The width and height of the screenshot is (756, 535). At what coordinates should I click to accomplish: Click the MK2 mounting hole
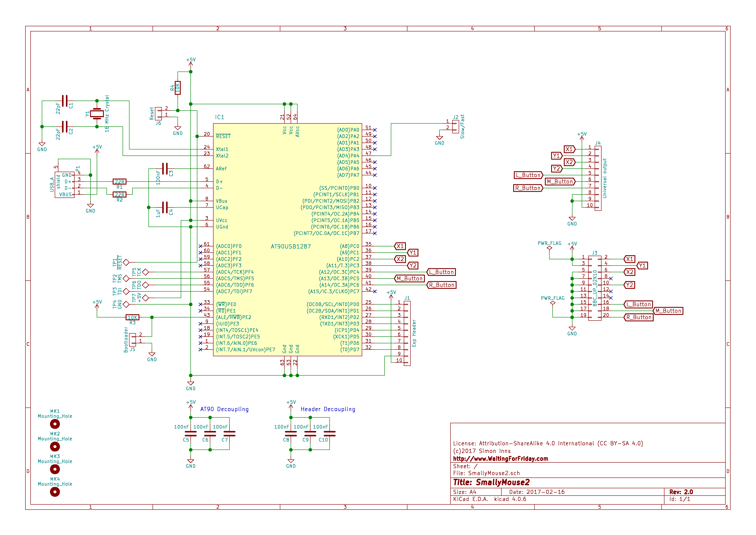click(x=55, y=446)
